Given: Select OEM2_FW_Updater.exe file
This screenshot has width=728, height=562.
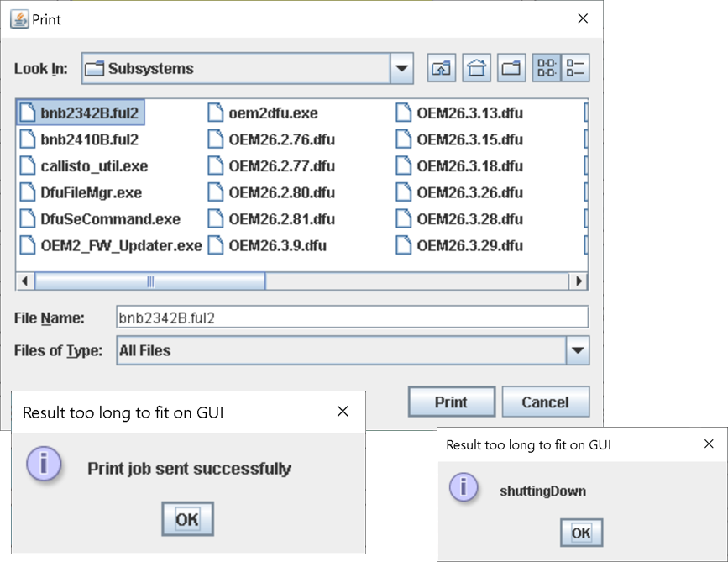Looking at the screenshot, I should 120,246.
